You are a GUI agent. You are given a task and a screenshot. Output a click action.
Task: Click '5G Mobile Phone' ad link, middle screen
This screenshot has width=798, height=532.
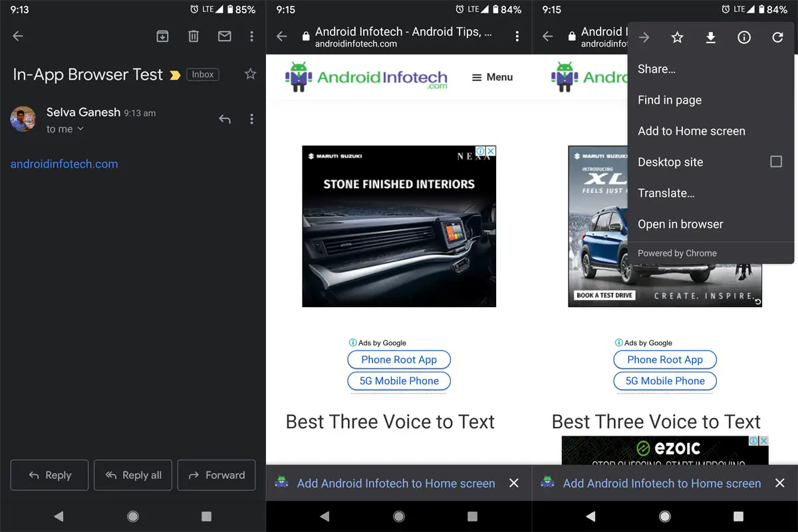(x=399, y=381)
